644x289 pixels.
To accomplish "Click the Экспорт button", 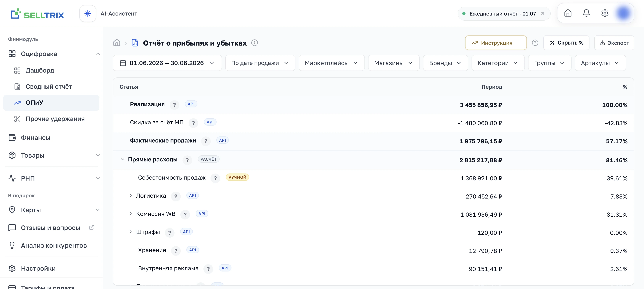I will (x=614, y=43).
